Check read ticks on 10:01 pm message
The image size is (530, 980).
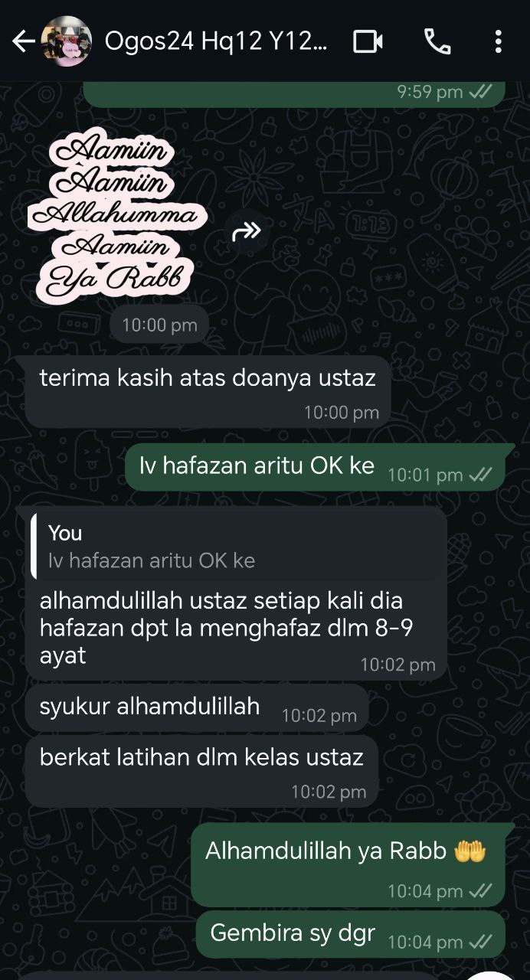click(x=480, y=475)
